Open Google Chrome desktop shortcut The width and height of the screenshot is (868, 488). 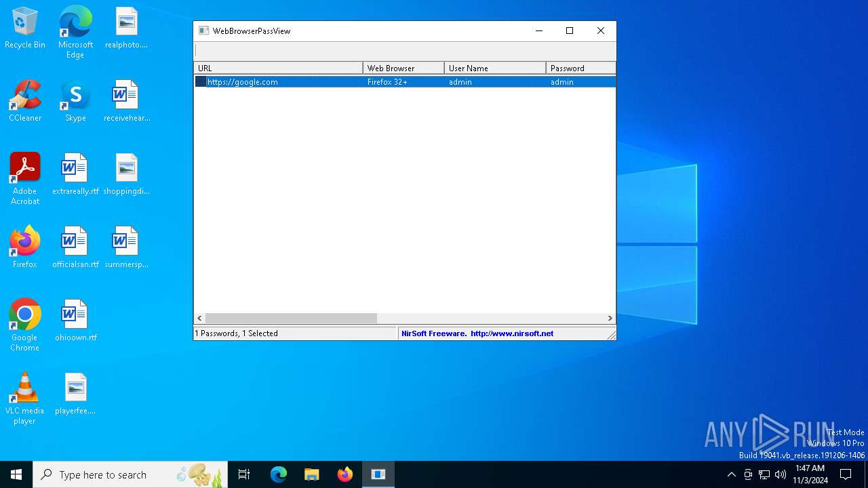[x=25, y=325]
